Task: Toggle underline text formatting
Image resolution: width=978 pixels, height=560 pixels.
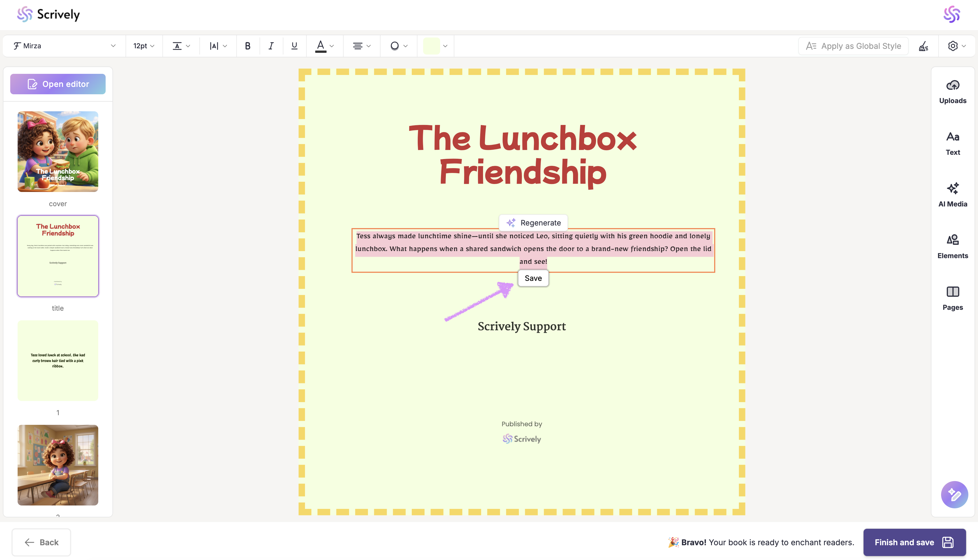Action: pos(294,46)
